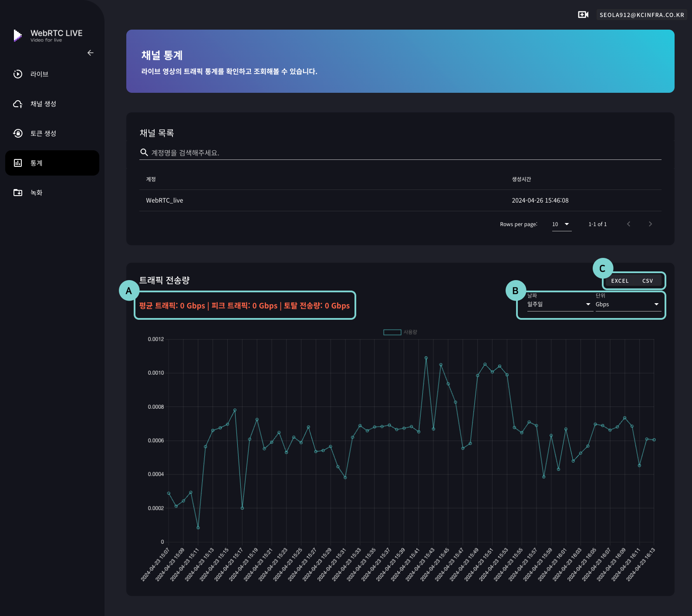Viewport: 692px width, 616px height.
Task: Download statistics via EXCEL button
Action: (620, 281)
